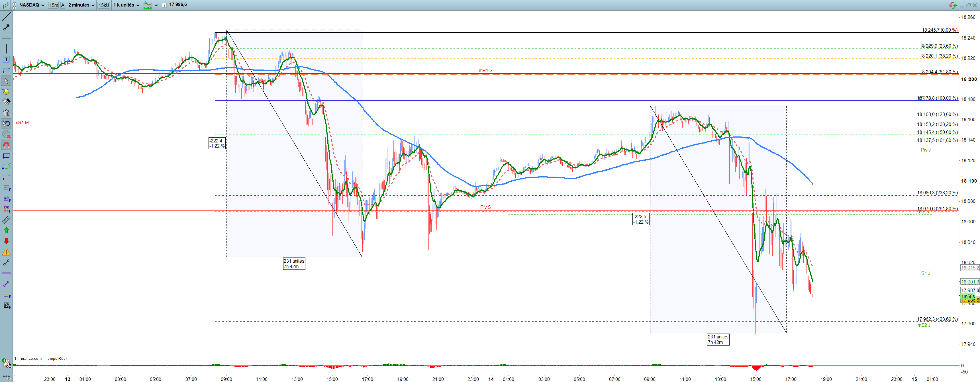The image size is (980, 382).
Task: Click the yellow warning triangle icon
Action: [6, 252]
